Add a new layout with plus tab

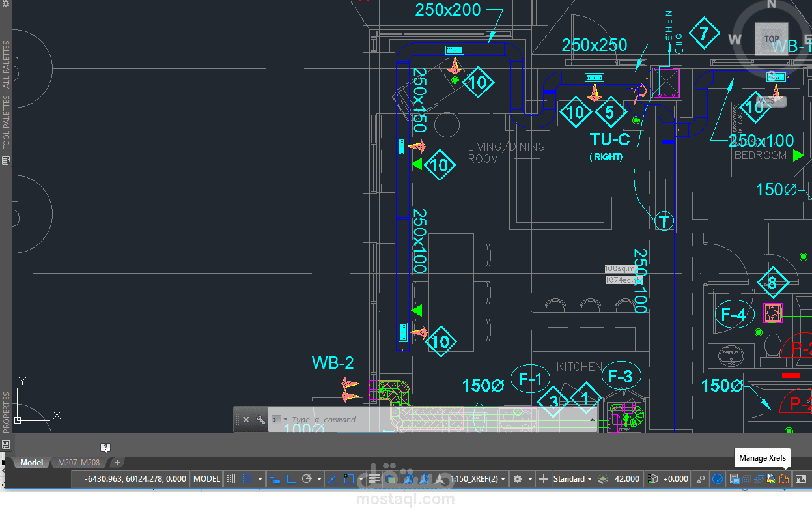pos(117,463)
